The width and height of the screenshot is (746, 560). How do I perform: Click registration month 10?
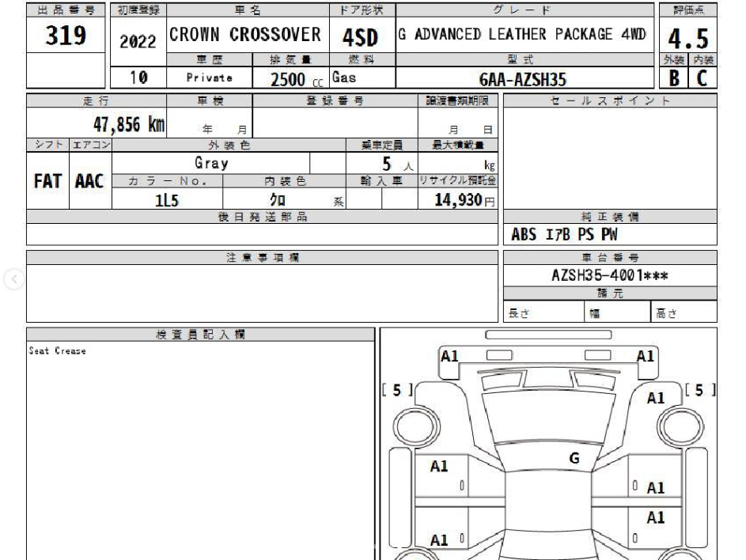[x=138, y=78]
